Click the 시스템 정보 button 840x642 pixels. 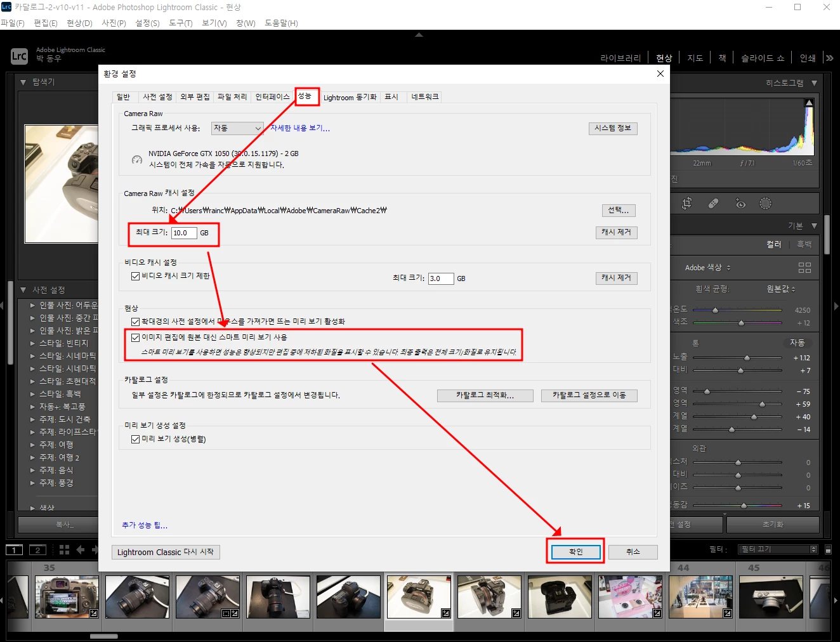click(x=613, y=128)
